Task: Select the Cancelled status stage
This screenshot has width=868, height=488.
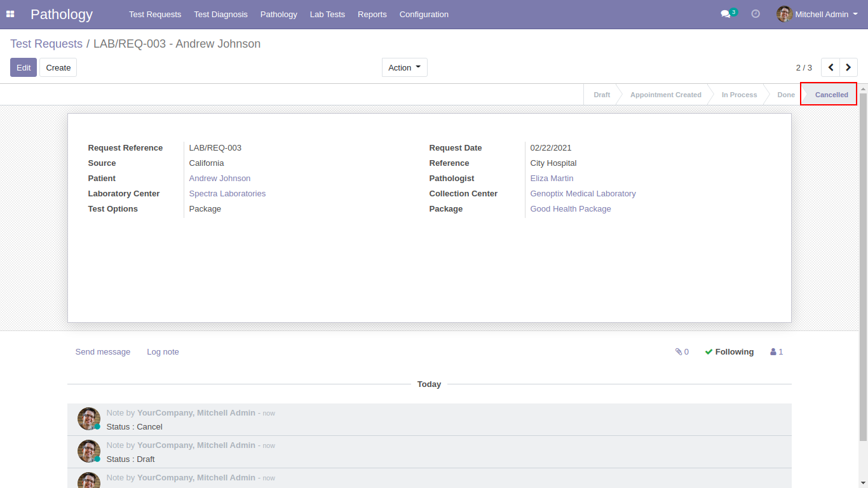Action: point(831,95)
